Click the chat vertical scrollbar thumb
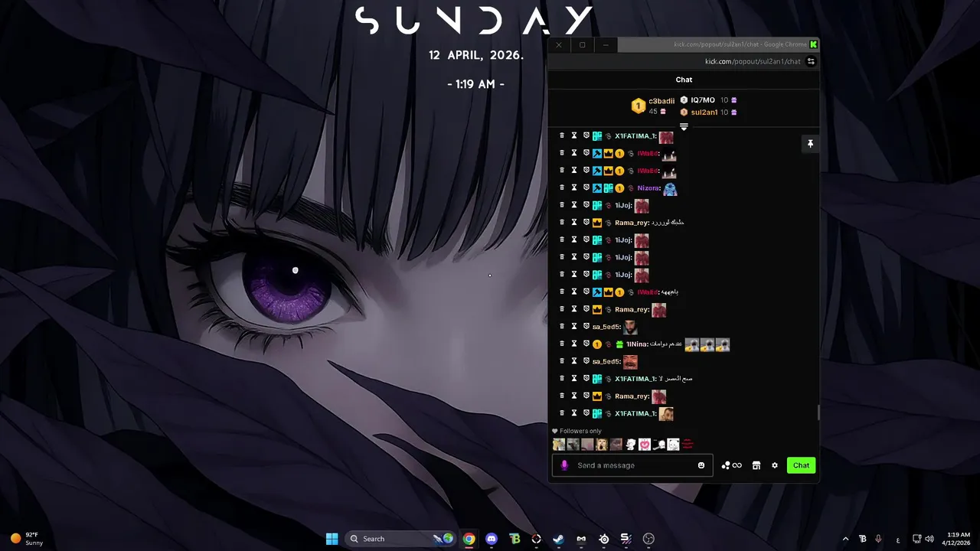Viewport: 980px width, 551px height. pyautogui.click(x=818, y=412)
